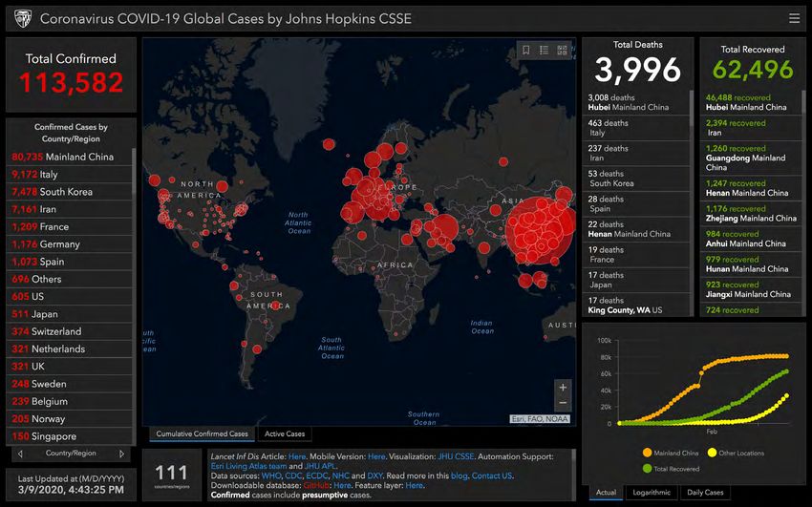Screen dimensions: 812x507
Task: Open the NHC data source link
Action: coord(340,475)
